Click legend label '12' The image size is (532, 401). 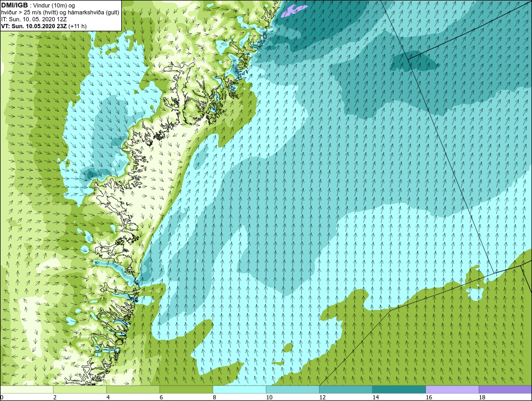pyautogui.click(x=322, y=397)
